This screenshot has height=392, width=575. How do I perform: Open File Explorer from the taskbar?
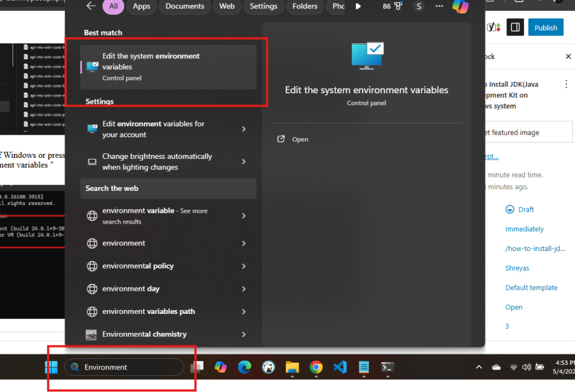tap(292, 367)
